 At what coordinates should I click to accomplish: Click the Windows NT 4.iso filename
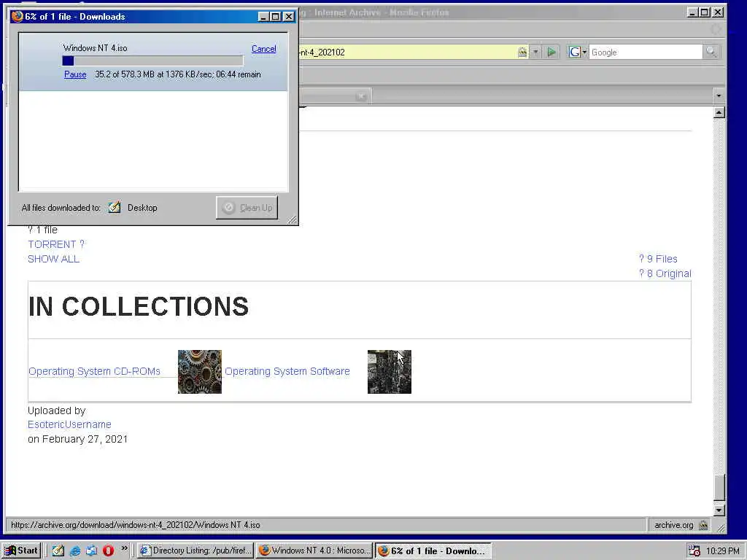[96, 47]
